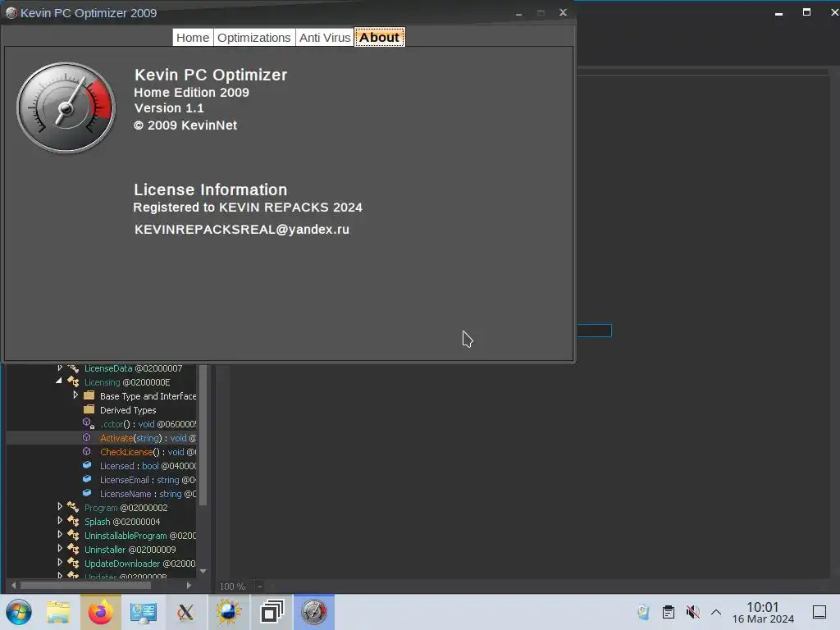The height and width of the screenshot is (630, 840).
Task: Click the blue input box in background window
Action: pyautogui.click(x=594, y=331)
